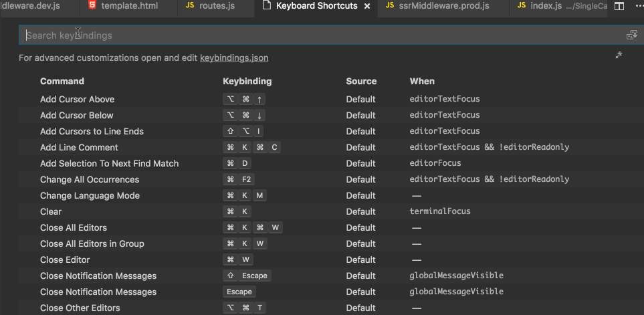Click the HTML5 icon on template.html tab
The image size is (644, 315).
[92, 6]
